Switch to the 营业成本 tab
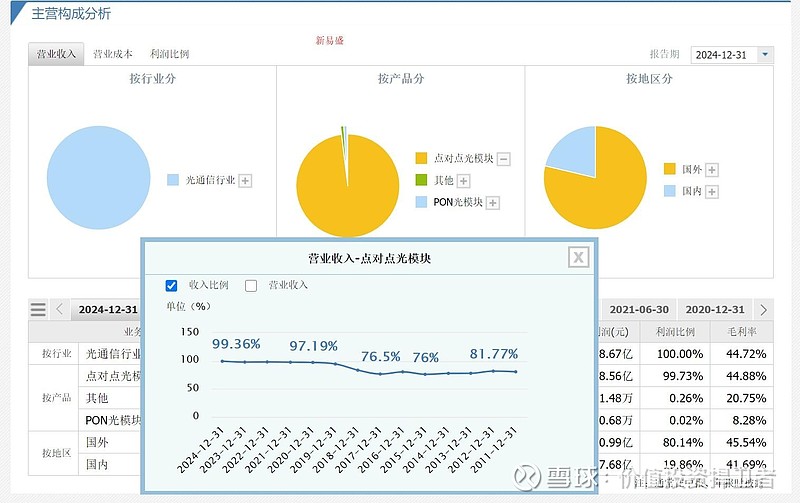The width and height of the screenshot is (800, 503). click(x=113, y=54)
